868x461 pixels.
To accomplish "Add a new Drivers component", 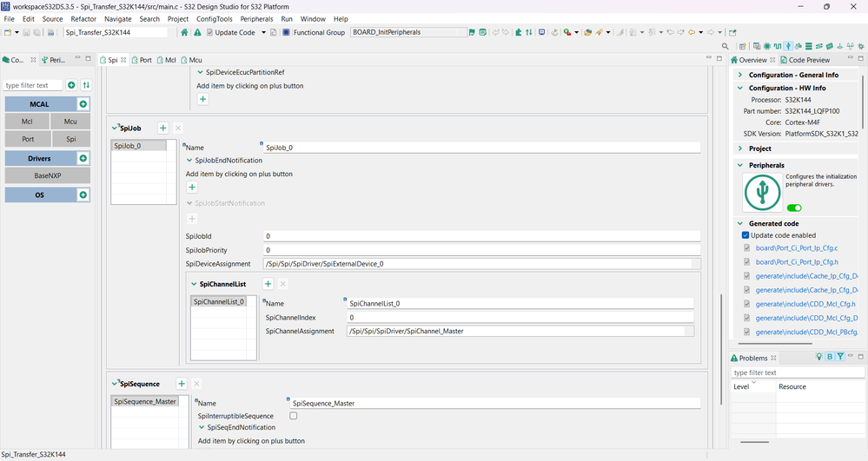I will click(83, 158).
